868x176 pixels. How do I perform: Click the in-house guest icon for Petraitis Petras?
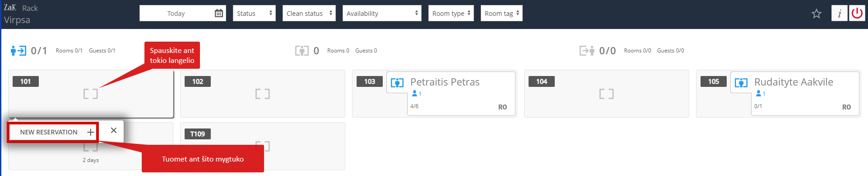coord(397,82)
